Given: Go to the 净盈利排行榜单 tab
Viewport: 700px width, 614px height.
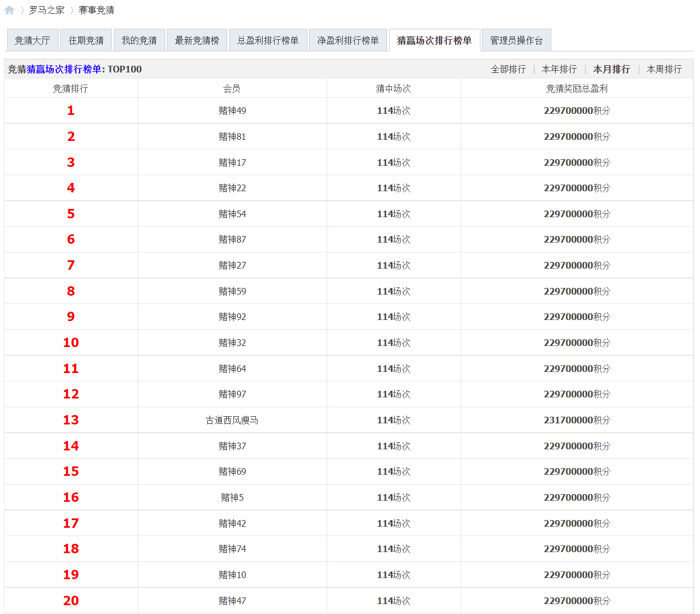Looking at the screenshot, I should pos(348,40).
